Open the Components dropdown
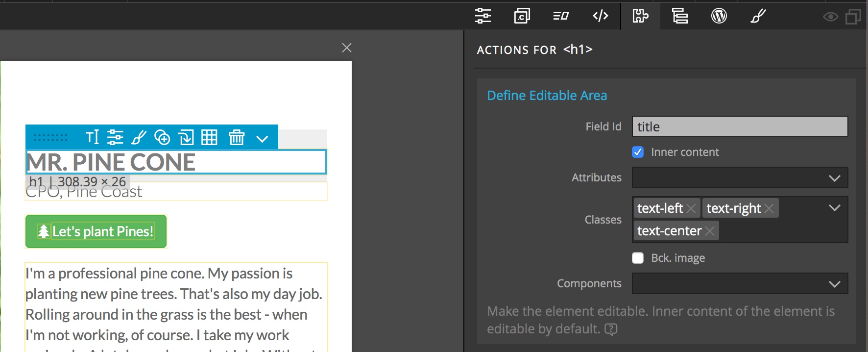 tap(740, 283)
